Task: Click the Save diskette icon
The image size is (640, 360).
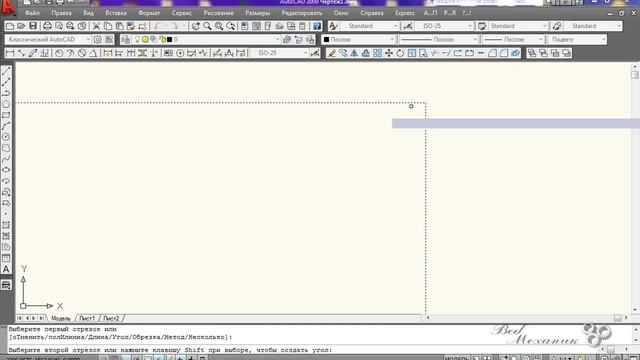Action: 33,26
